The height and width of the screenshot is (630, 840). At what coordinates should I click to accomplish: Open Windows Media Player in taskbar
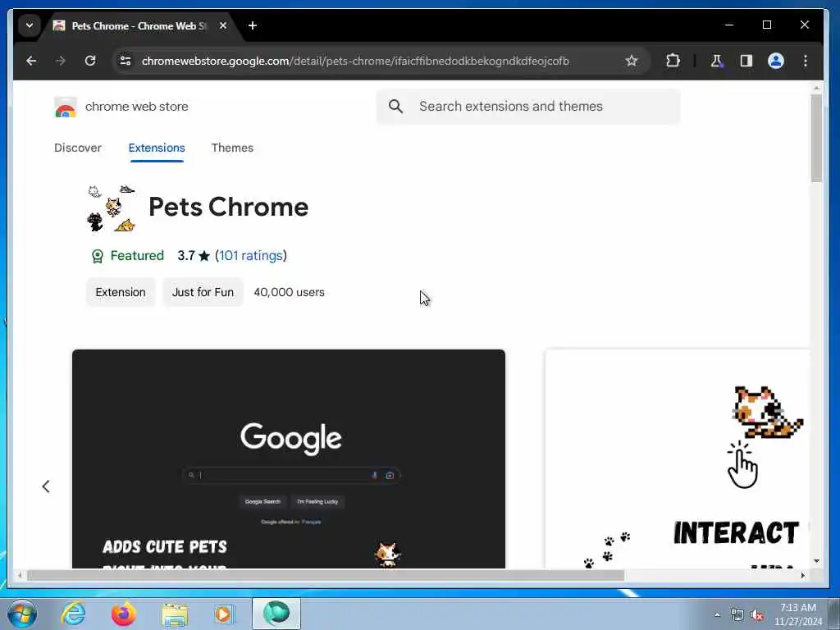(225, 614)
